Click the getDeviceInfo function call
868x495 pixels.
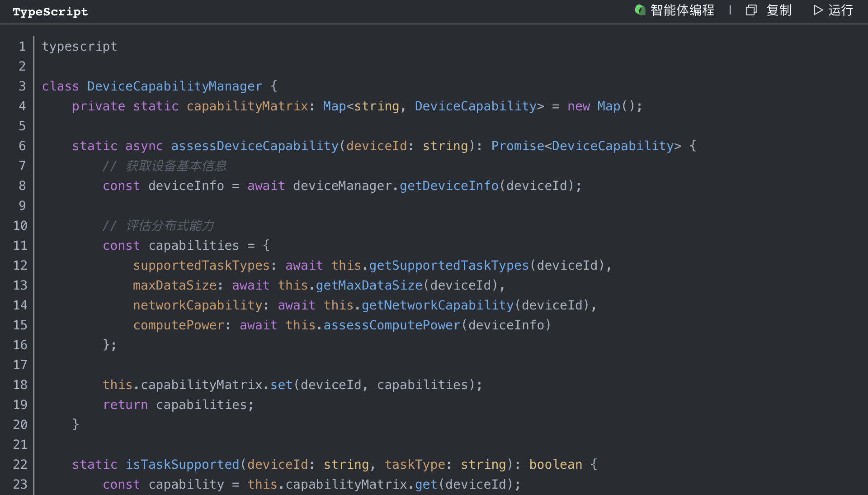[448, 186]
